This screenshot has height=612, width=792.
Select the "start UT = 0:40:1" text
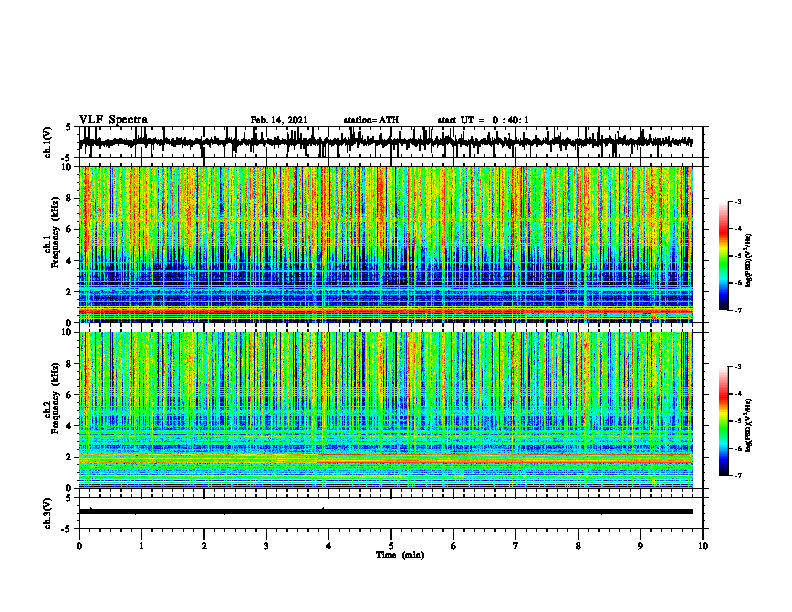[x=483, y=120]
